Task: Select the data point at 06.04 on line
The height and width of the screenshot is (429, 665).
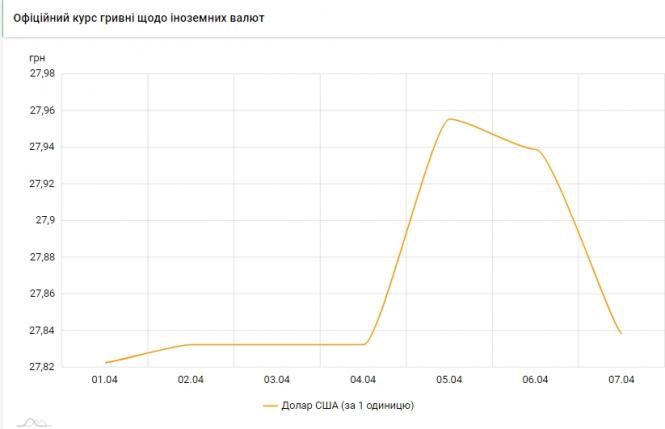Action: 537,150
